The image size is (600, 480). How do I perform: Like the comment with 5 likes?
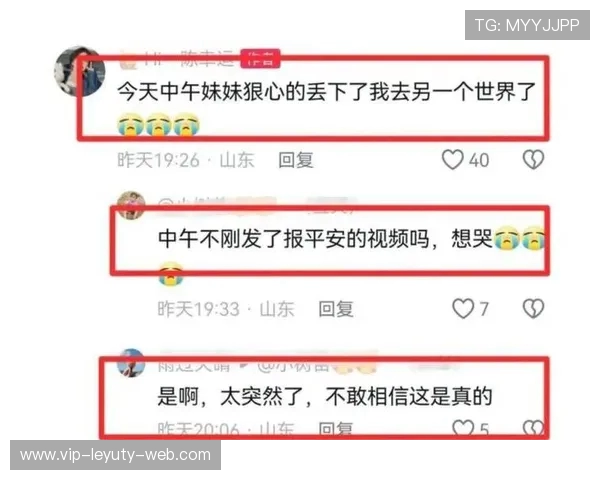pos(463,428)
